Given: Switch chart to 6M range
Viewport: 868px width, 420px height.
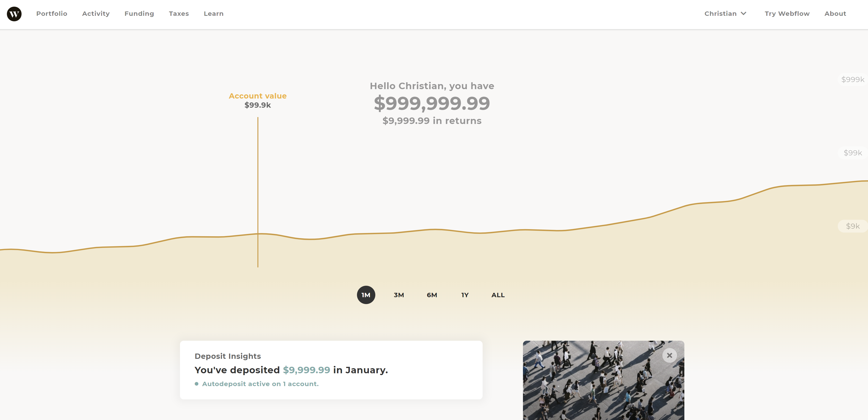Looking at the screenshot, I should (432, 295).
